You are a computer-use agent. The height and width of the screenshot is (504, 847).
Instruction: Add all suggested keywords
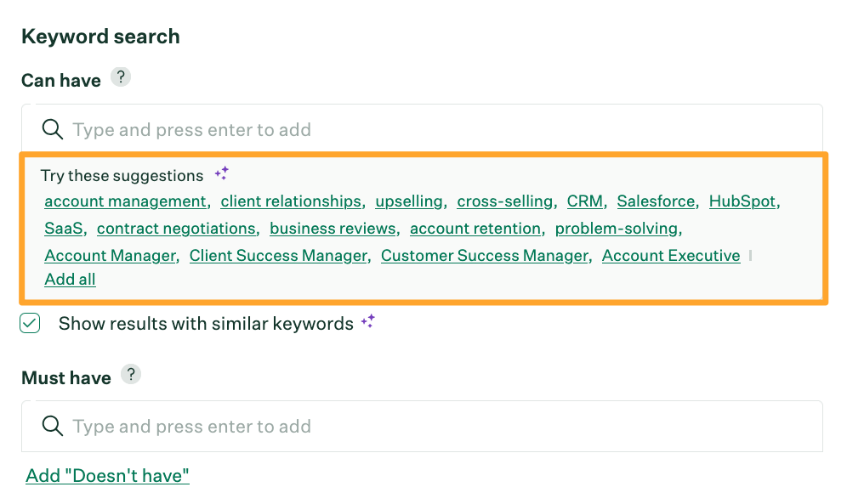70,280
